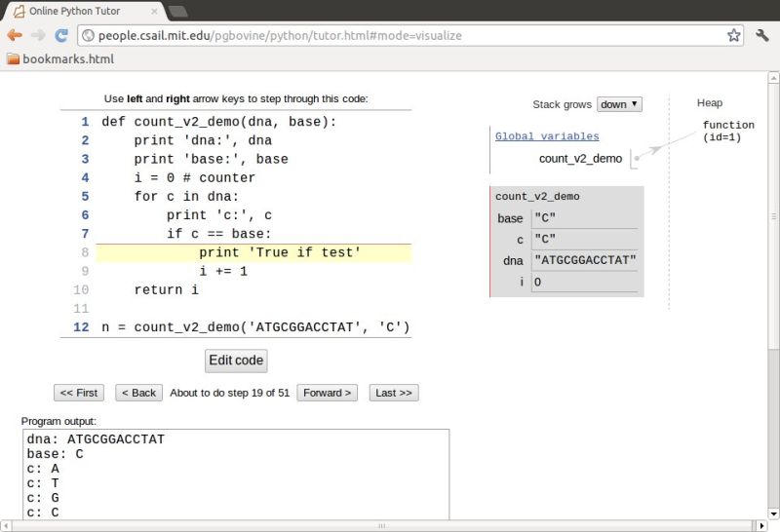Click code line print 'base:', base

coord(211,159)
